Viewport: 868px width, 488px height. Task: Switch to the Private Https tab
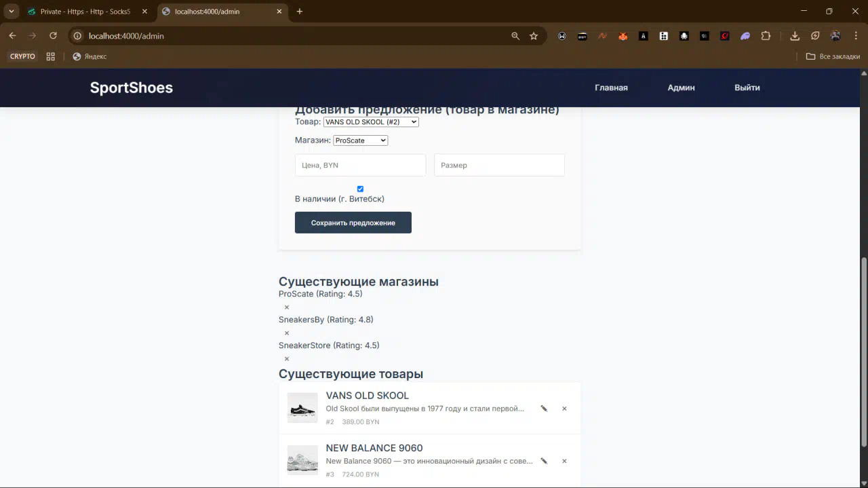pos(85,12)
